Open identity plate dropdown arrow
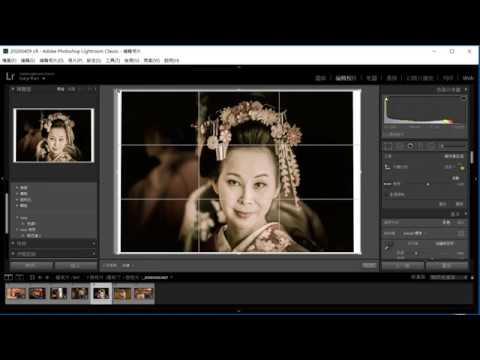 click(x=44, y=79)
